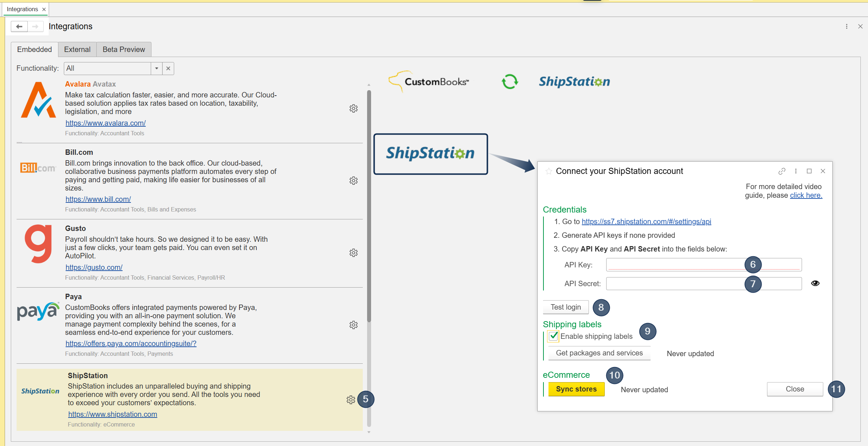Open the Integrations page kebab menu
This screenshot has width=868, height=446.
click(846, 26)
